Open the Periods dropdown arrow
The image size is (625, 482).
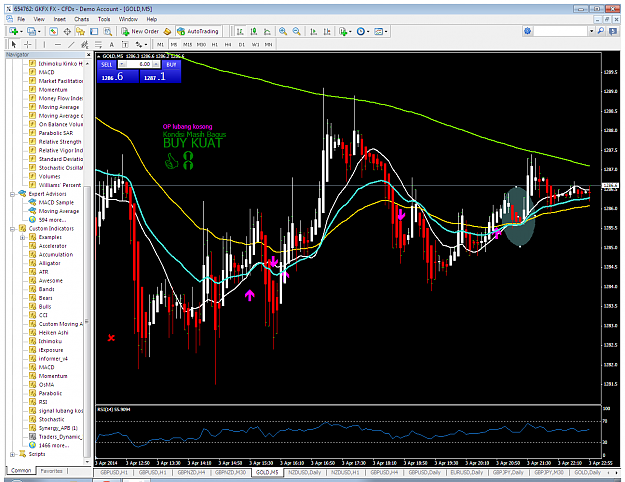point(368,31)
